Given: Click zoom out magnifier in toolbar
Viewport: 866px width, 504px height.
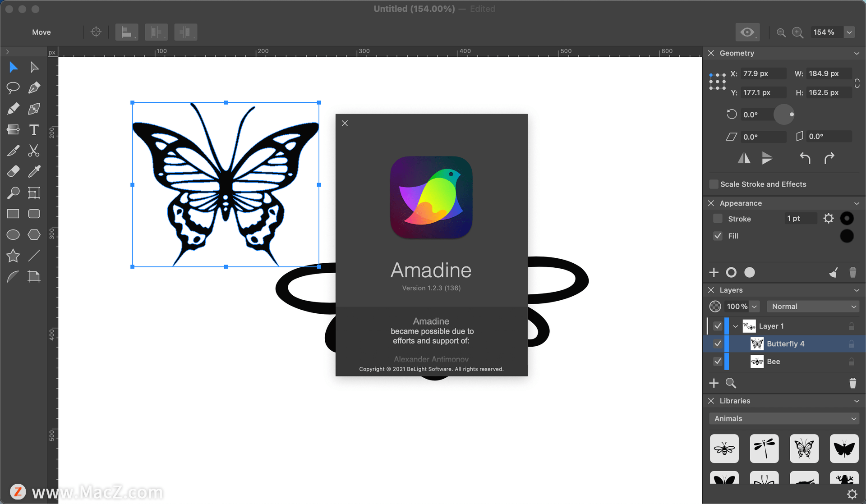Looking at the screenshot, I should pos(781,32).
